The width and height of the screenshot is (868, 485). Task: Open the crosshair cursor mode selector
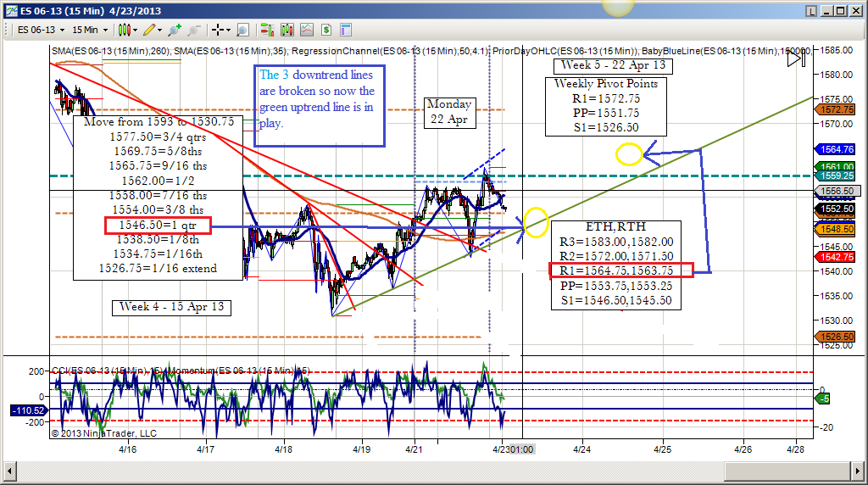(x=221, y=30)
